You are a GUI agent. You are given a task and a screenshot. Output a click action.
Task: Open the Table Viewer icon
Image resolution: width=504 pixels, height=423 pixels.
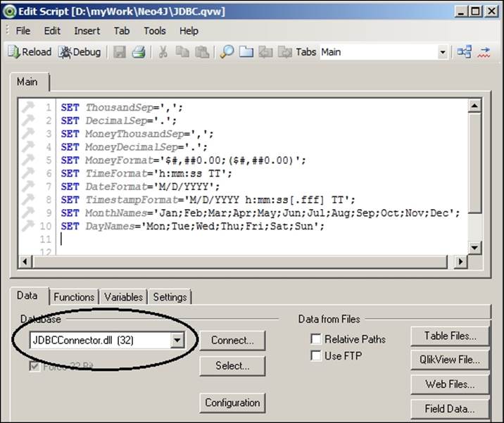[x=465, y=52]
